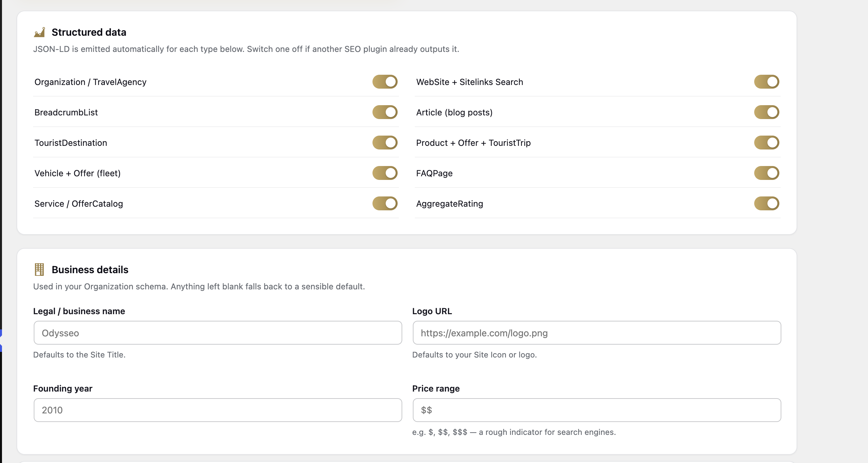
Task: Switch off Product + Offer + TouristTrip
Action: coord(766,143)
